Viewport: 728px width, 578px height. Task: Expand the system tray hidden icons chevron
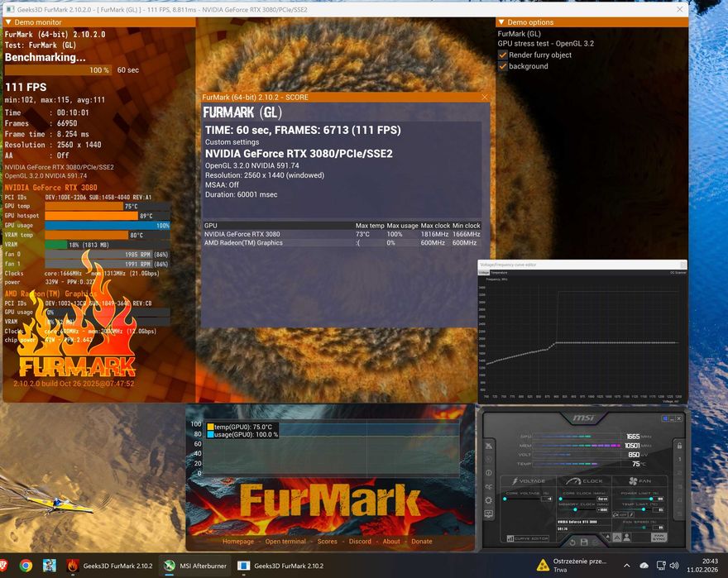pyautogui.click(x=627, y=566)
